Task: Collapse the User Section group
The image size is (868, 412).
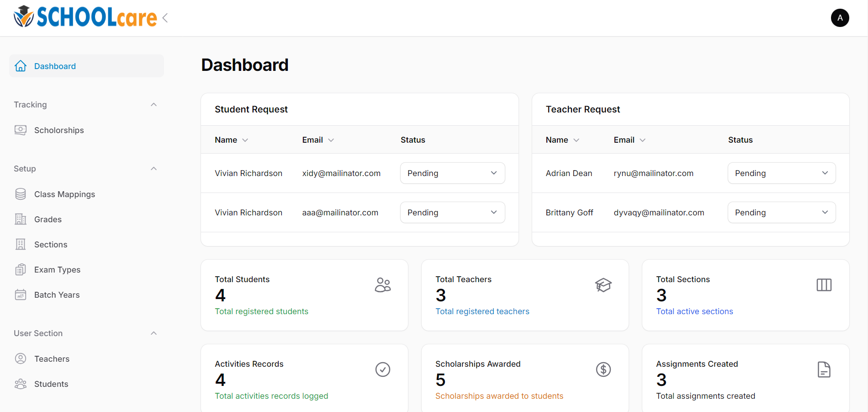Action: click(154, 333)
